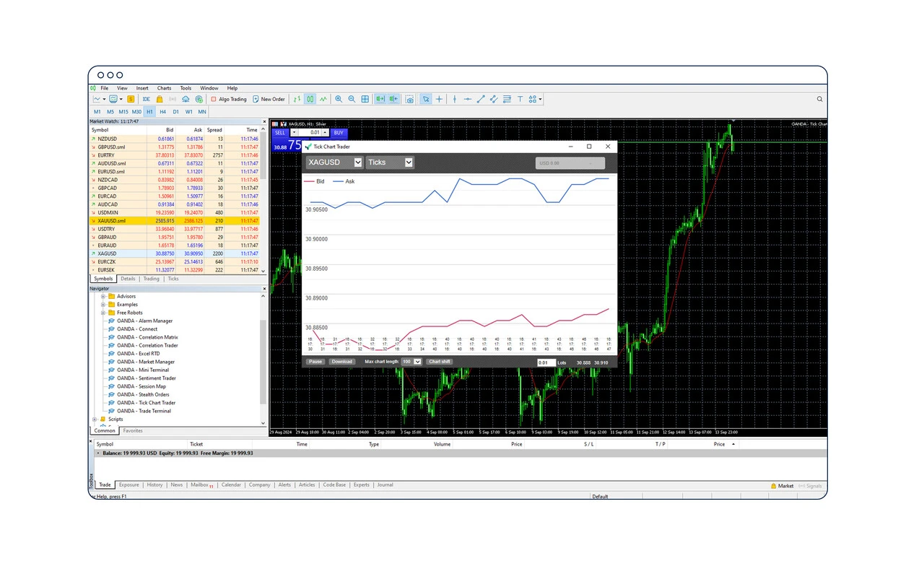
Task: Select the trendline drawing tool
Action: (481, 99)
